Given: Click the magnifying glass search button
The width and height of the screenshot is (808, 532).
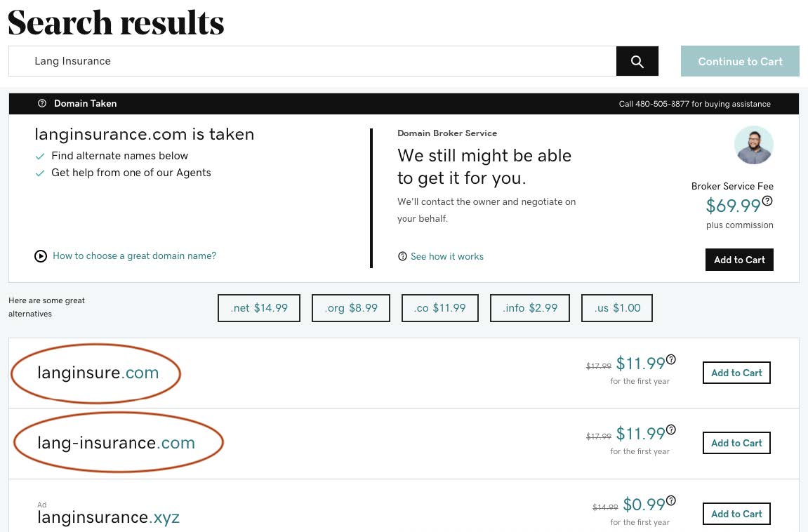Looking at the screenshot, I should (637, 62).
